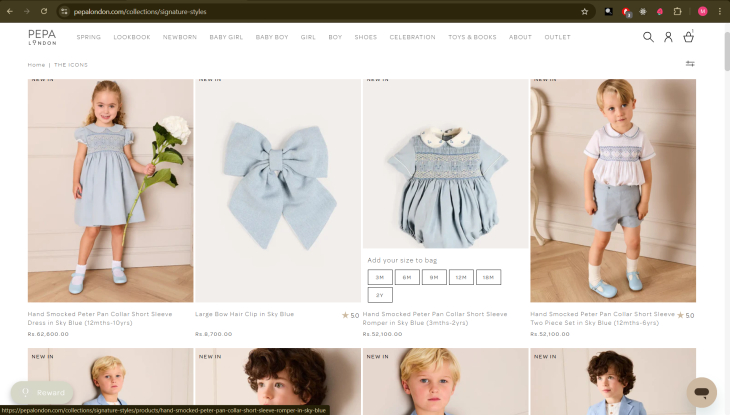Open Large Bow Hair Clip product image
The image size is (730, 415).
click(277, 190)
